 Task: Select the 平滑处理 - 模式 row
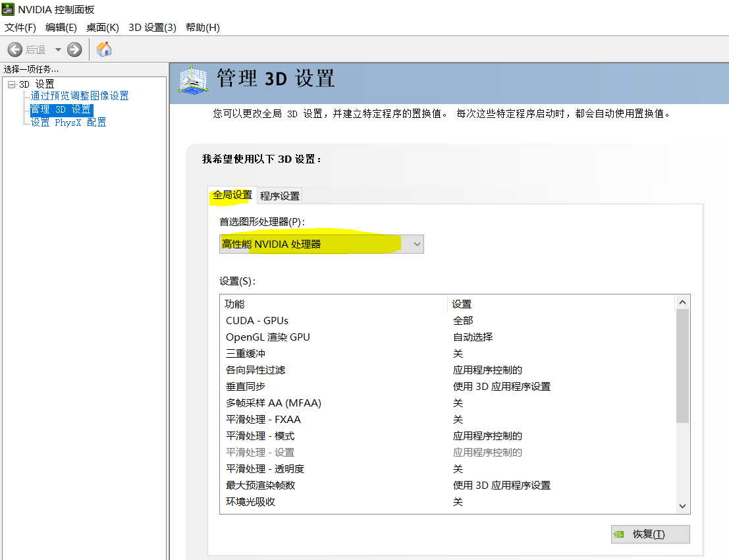(x=448, y=436)
